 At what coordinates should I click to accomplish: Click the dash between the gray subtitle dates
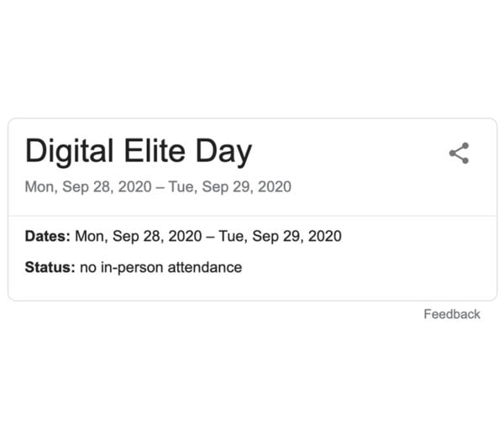[160, 186]
